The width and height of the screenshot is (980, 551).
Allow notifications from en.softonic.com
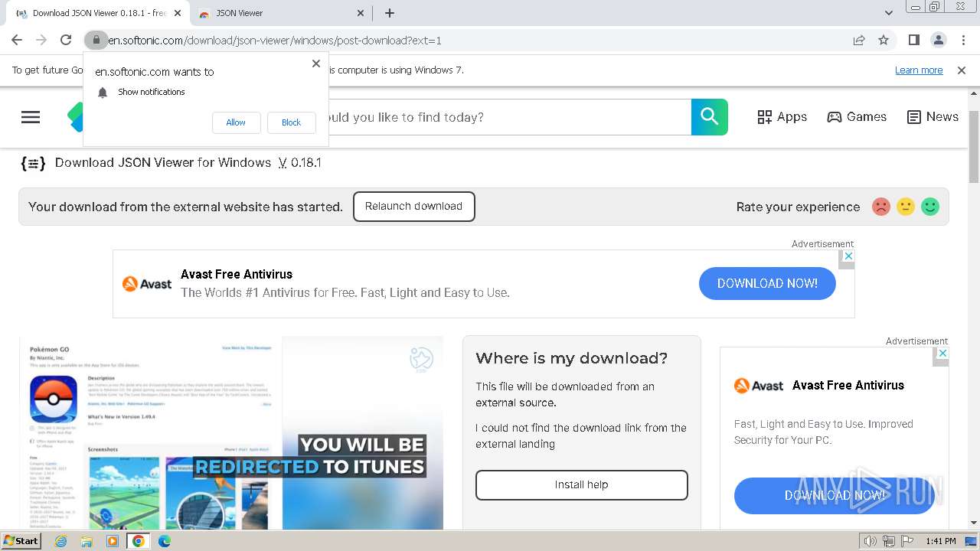click(236, 122)
